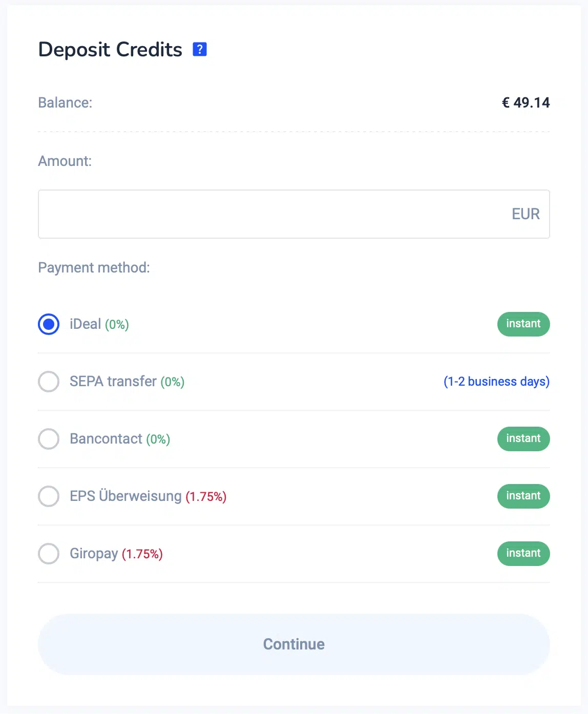
Task: Click the Deposit Credits heading
Action: 110,50
